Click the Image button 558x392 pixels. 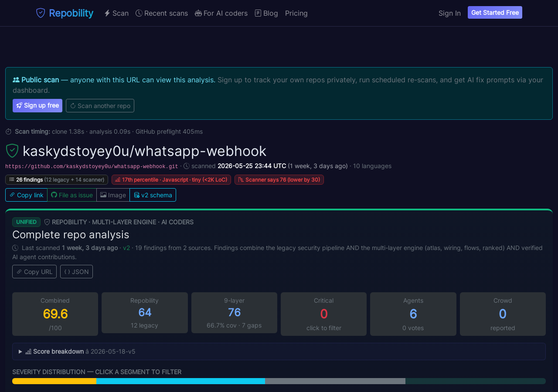pos(113,195)
